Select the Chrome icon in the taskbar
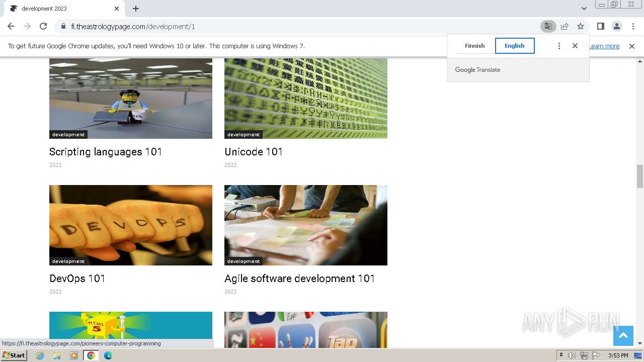This screenshot has width=644, height=362. point(91,355)
